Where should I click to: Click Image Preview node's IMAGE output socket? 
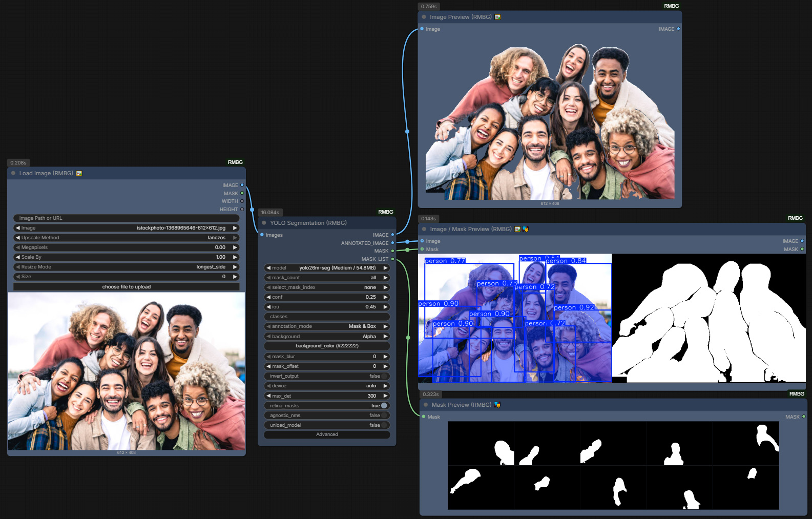[678, 29]
